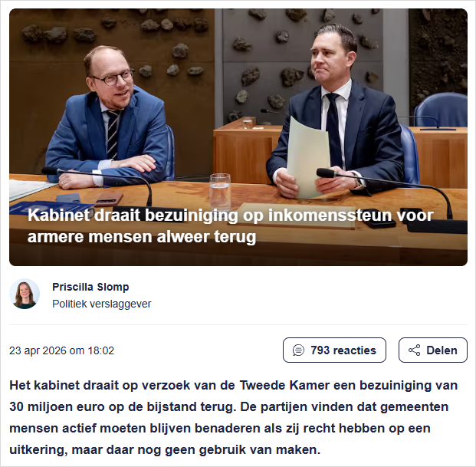Open the 793 reacties comments button
Image resolution: width=476 pixels, height=467 pixels.
pos(334,350)
